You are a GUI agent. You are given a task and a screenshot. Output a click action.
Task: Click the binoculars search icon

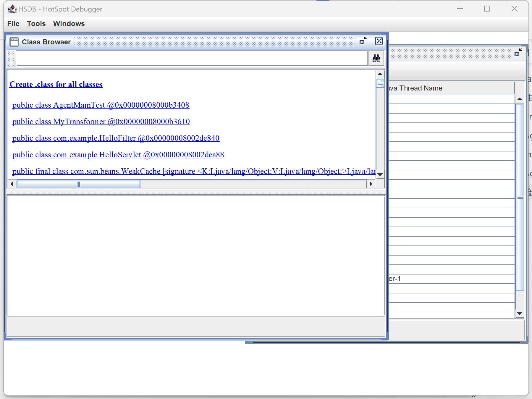click(x=376, y=58)
